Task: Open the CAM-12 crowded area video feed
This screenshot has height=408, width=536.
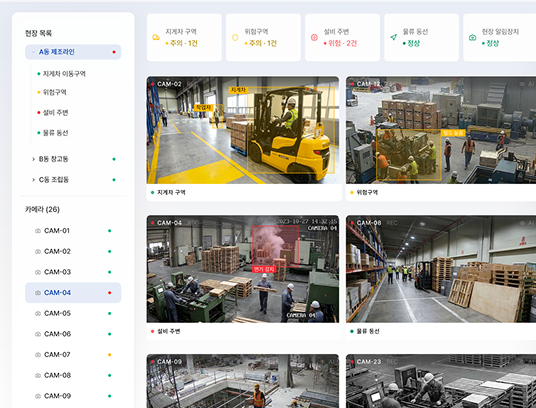Action: click(x=441, y=130)
